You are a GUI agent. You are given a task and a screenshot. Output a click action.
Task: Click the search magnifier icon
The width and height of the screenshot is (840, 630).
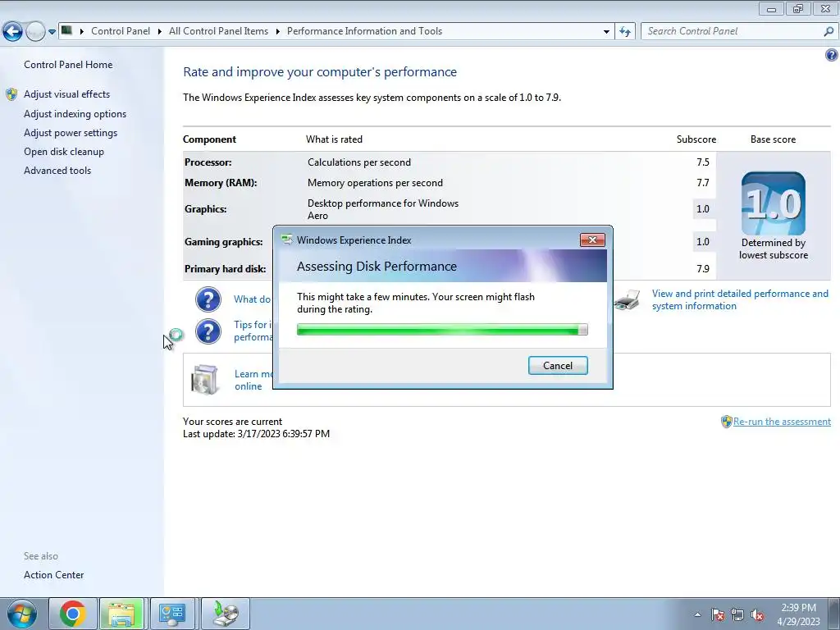pos(829,31)
